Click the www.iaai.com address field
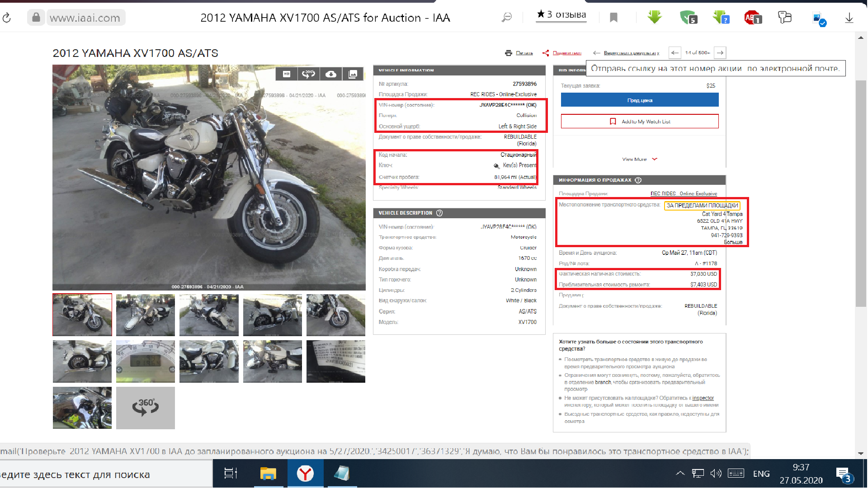The width and height of the screenshot is (868, 488). [x=85, y=18]
